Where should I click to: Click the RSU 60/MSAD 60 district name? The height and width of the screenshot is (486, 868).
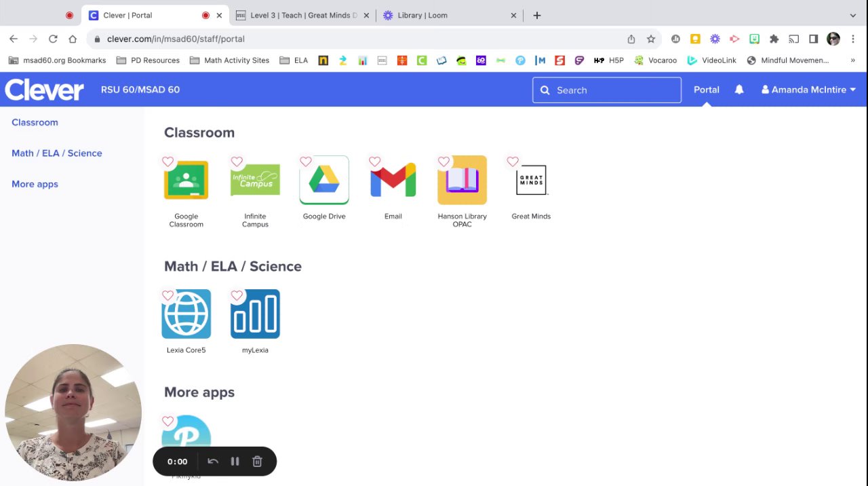(x=140, y=90)
